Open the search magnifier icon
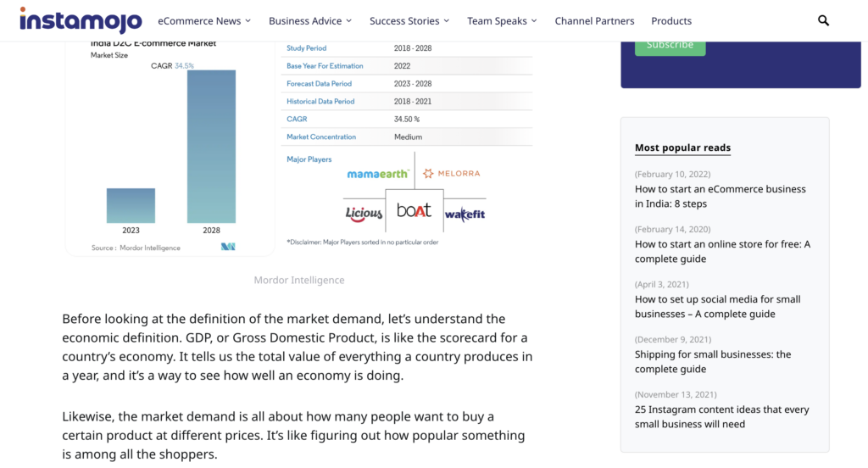The height and width of the screenshot is (468, 868). coord(823,20)
